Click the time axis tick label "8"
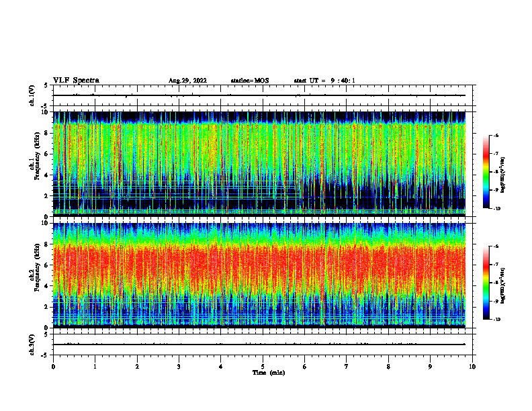The width and height of the screenshot is (532, 411). coord(388,367)
